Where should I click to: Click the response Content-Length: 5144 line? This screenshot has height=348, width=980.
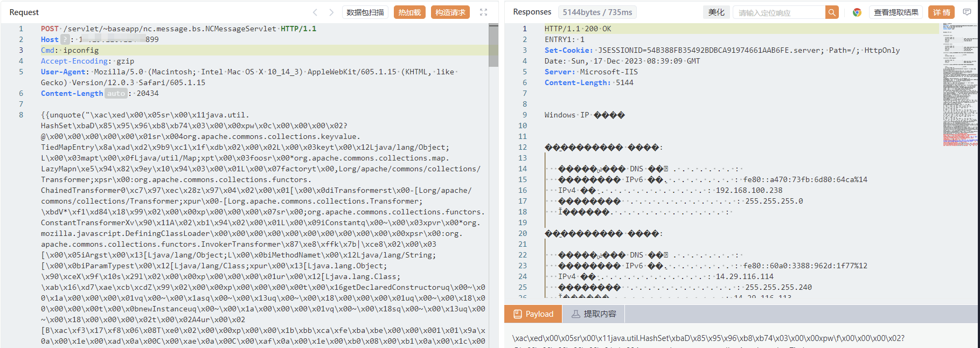tap(589, 82)
